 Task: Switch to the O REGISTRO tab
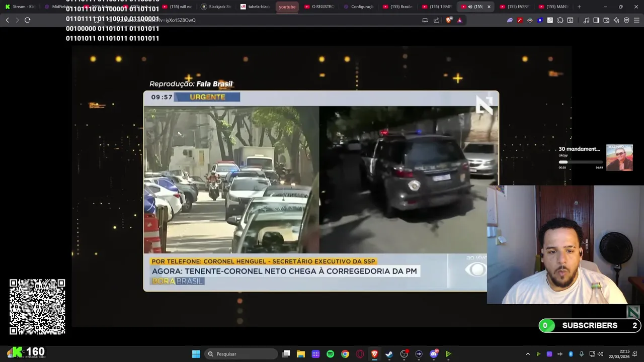(319, 7)
